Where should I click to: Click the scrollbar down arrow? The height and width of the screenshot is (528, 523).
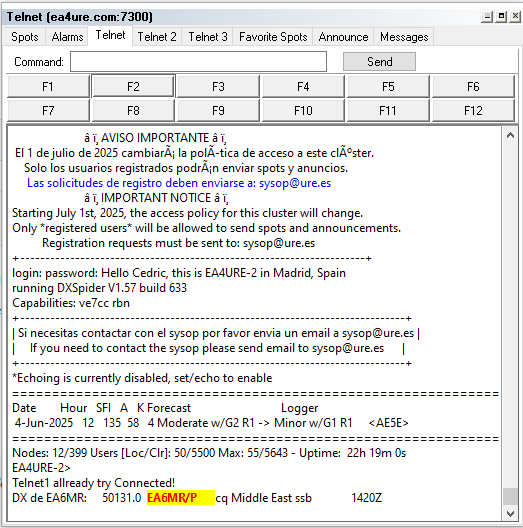(510, 514)
